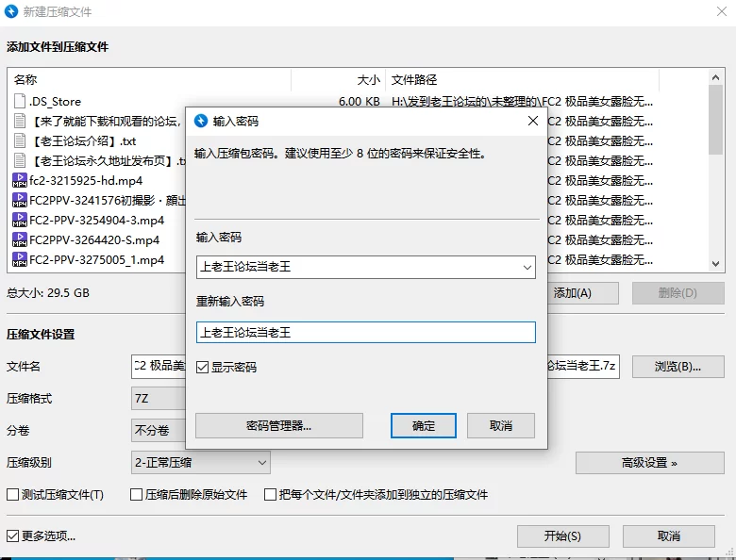
Task: Click the MP4 icon of FC2PPV-3264420-S.mp4
Action: point(20,239)
